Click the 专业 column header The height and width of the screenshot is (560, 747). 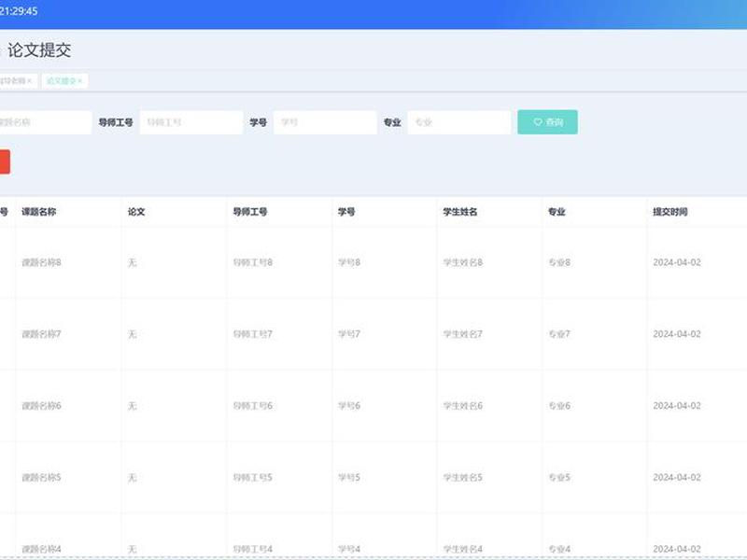557,212
